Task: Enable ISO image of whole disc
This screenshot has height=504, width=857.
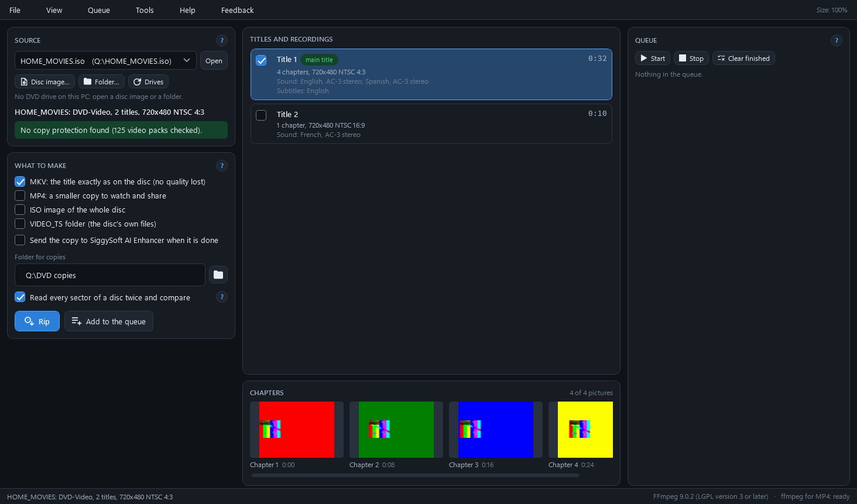Action: pos(20,210)
